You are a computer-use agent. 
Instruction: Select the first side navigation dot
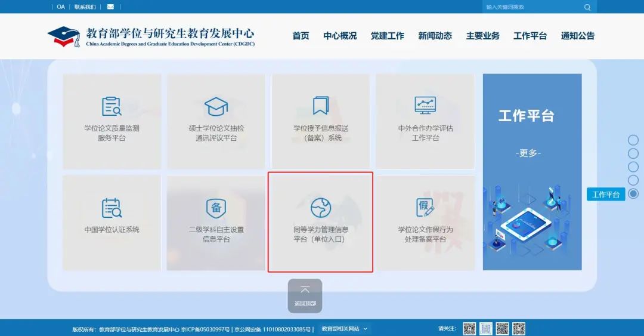[633, 140]
